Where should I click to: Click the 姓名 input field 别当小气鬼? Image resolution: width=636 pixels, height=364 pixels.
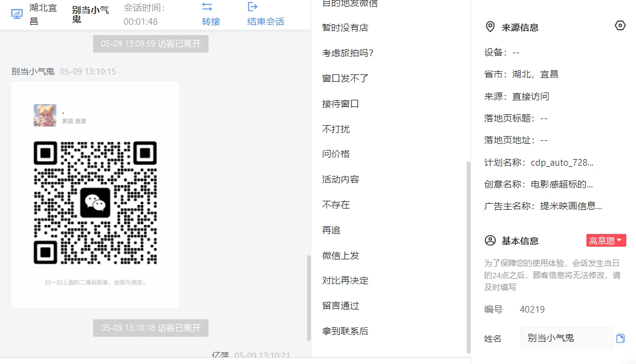pyautogui.click(x=566, y=337)
